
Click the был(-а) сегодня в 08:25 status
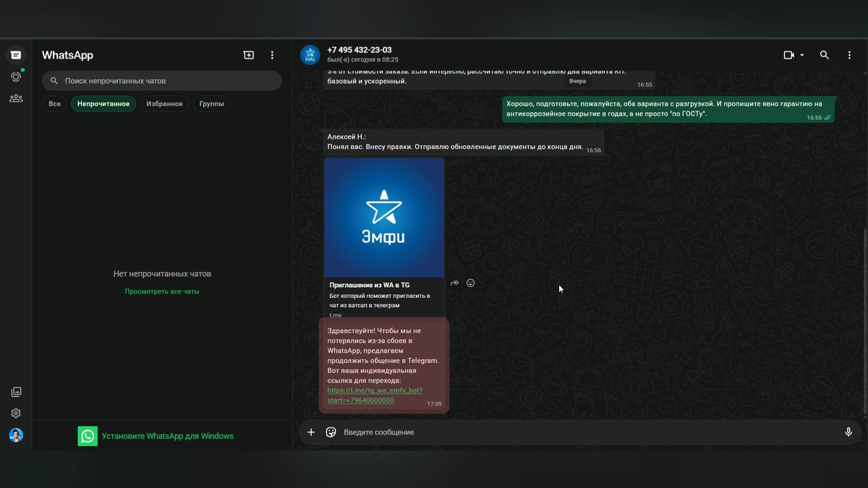[362, 60]
